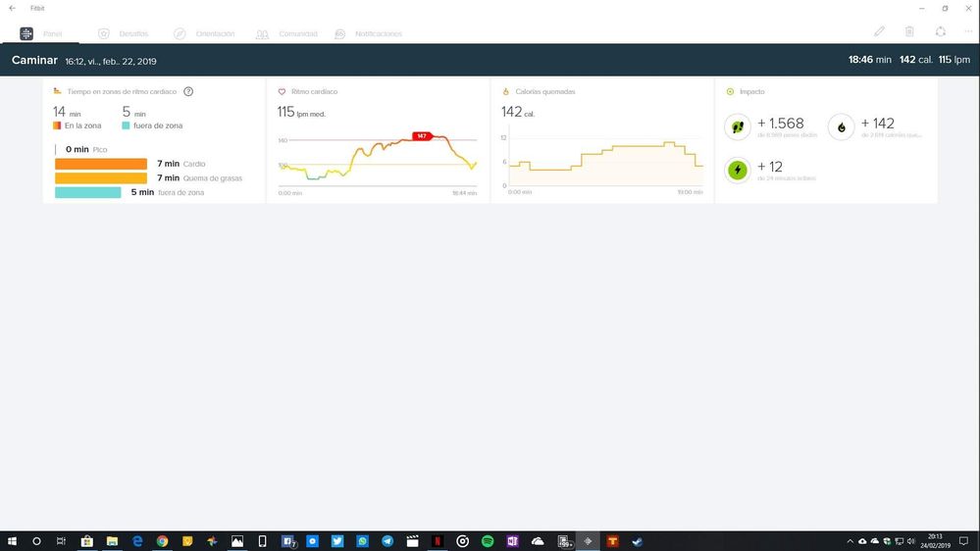Click the '14 min En la zona' value

tap(77, 118)
